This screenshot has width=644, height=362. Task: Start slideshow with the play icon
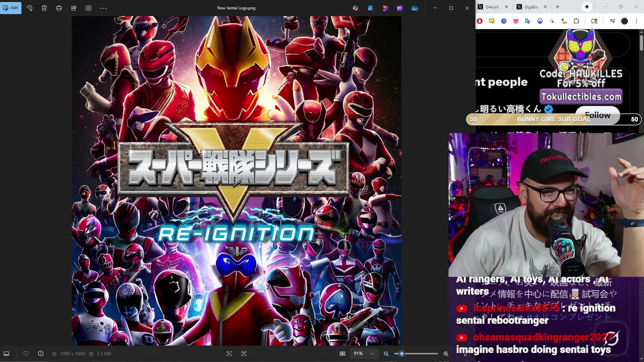[89, 8]
